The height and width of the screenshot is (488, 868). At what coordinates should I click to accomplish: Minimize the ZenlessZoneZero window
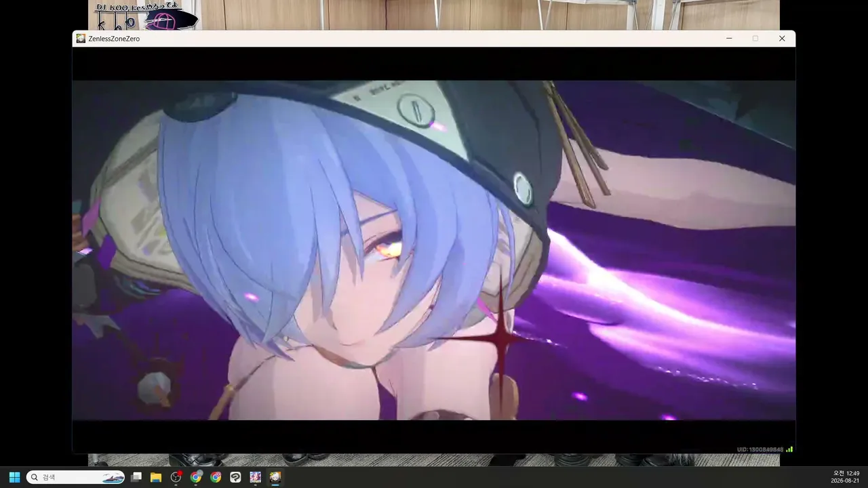click(729, 39)
